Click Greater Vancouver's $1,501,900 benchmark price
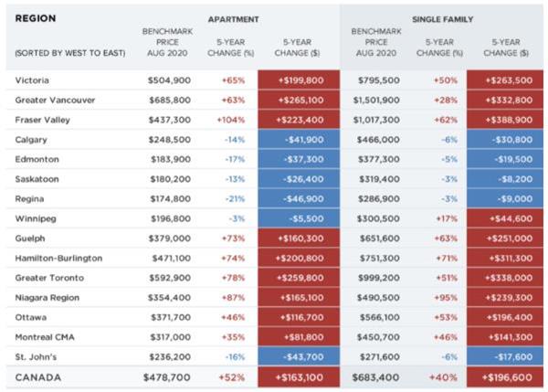 [375, 100]
